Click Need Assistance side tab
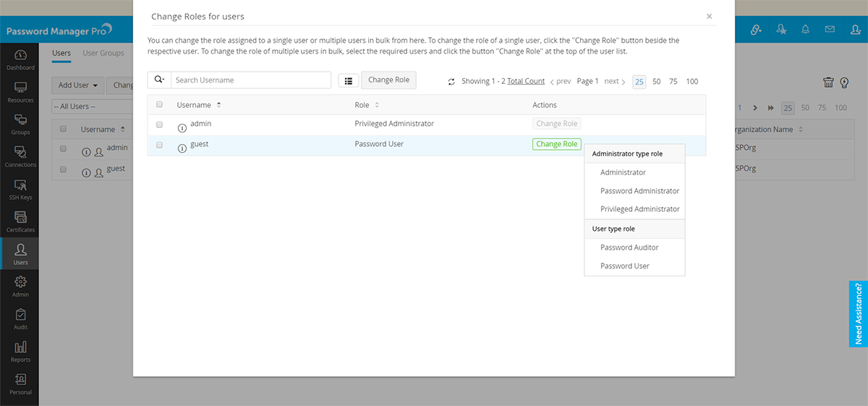 click(858, 313)
